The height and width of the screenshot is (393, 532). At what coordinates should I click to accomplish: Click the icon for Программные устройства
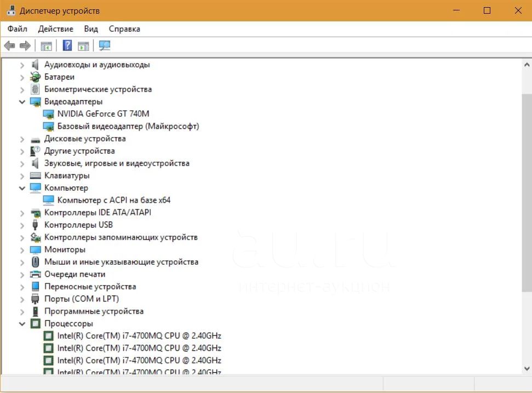click(35, 311)
